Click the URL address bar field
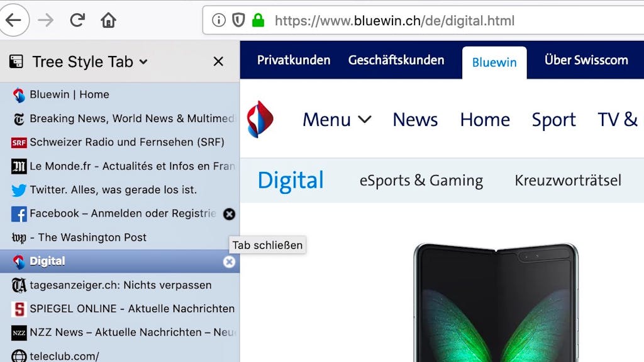 pos(423,20)
